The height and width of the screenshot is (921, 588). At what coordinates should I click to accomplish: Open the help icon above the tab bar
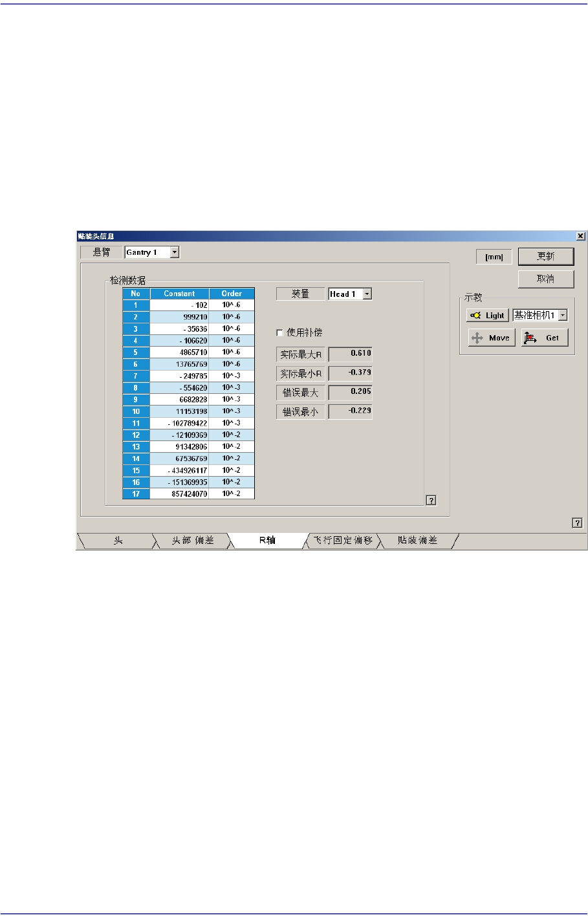578,523
